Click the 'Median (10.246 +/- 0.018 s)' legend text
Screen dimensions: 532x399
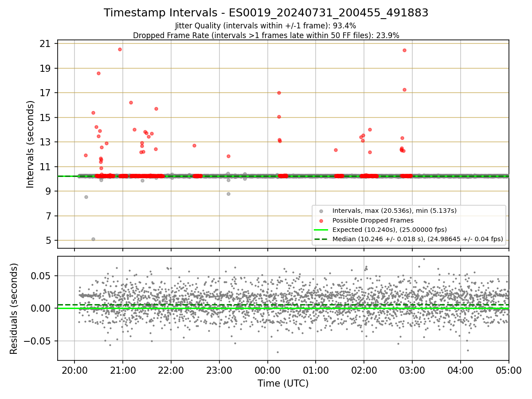[x=418, y=239]
